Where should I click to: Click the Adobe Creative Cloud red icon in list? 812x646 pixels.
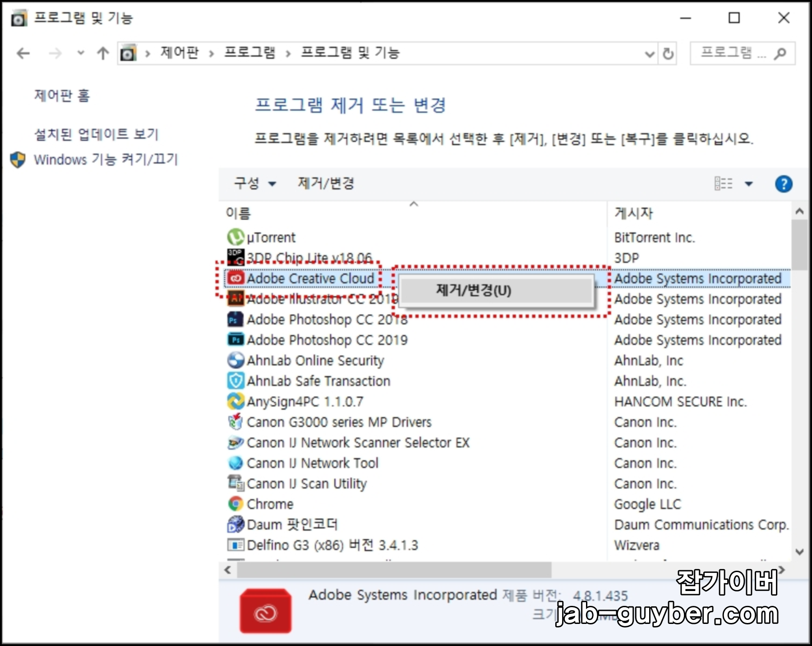tap(235, 278)
